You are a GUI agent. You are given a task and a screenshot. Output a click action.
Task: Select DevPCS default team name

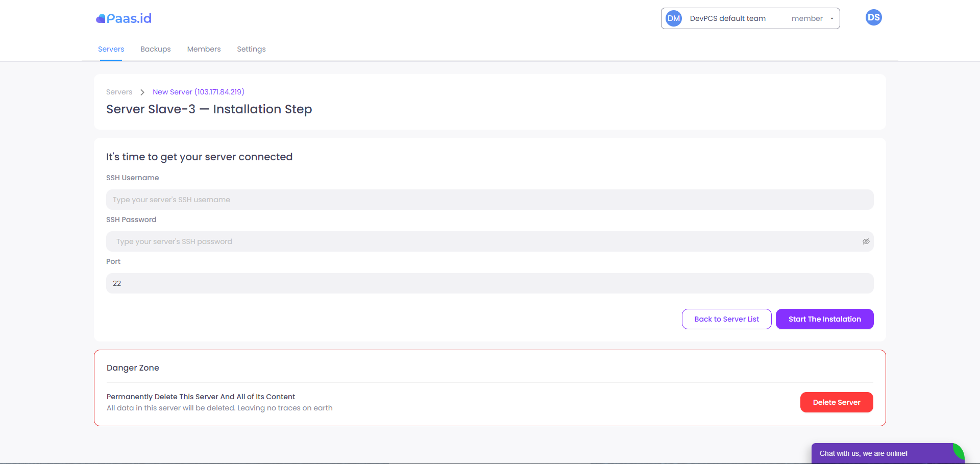coord(727,18)
